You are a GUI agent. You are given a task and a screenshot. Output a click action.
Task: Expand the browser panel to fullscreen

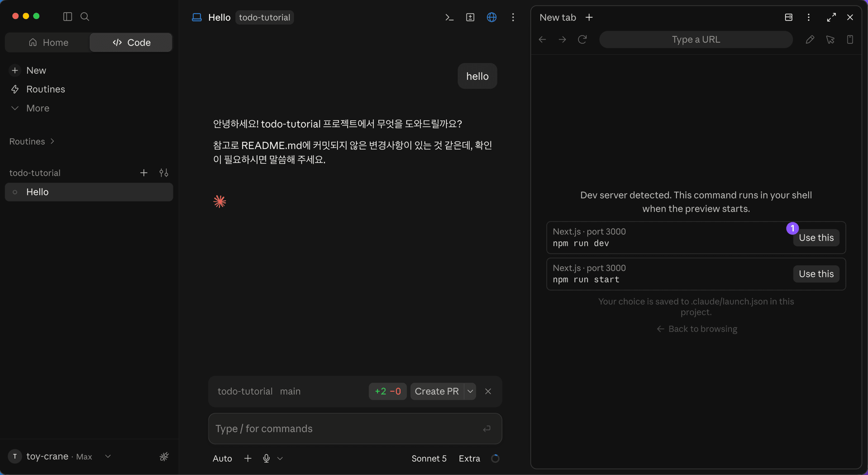coord(831,17)
